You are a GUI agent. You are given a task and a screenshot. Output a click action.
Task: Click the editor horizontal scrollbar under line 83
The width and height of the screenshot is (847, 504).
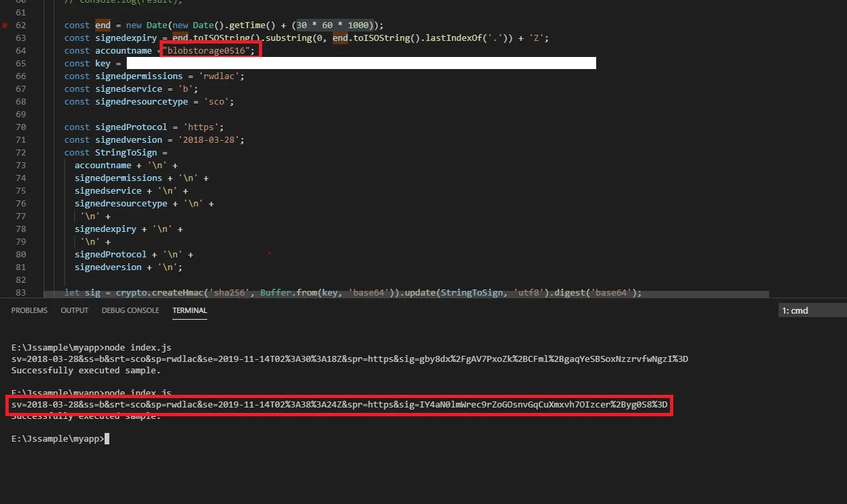[x=406, y=294]
